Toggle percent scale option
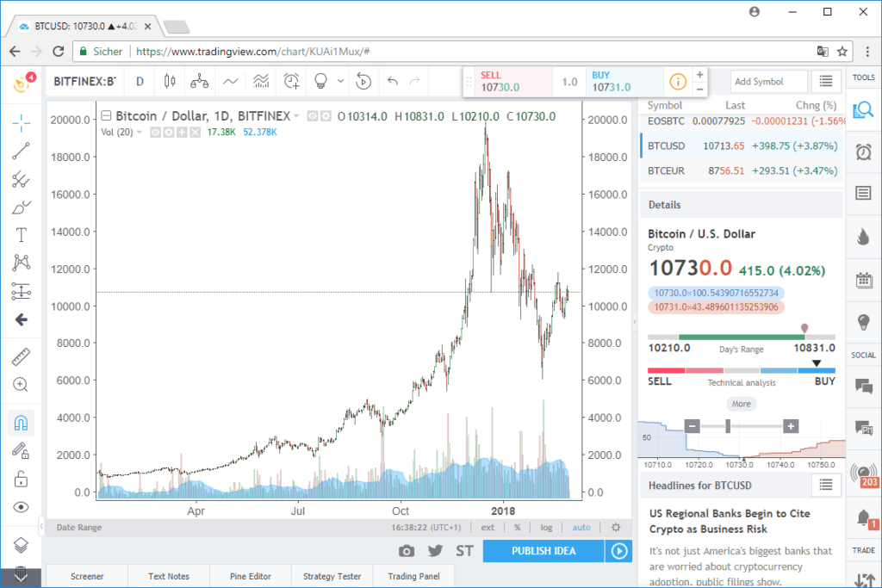 (x=517, y=527)
